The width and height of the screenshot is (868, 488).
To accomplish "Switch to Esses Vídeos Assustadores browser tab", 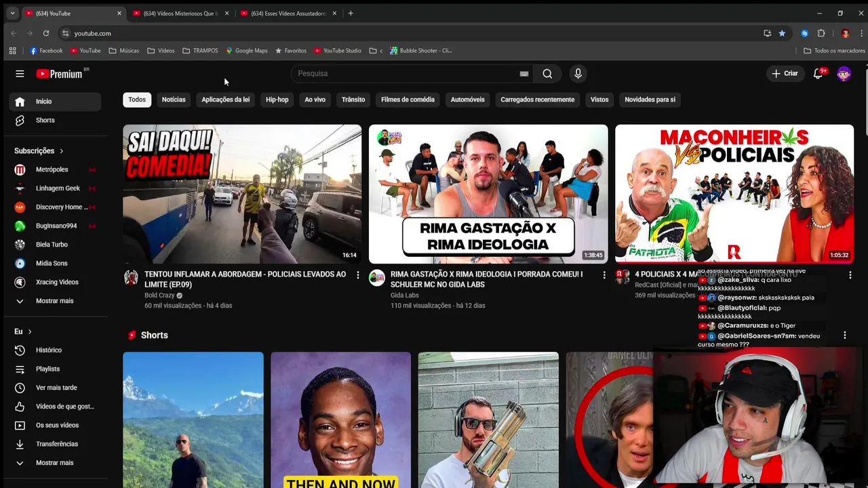I will [x=288, y=14].
